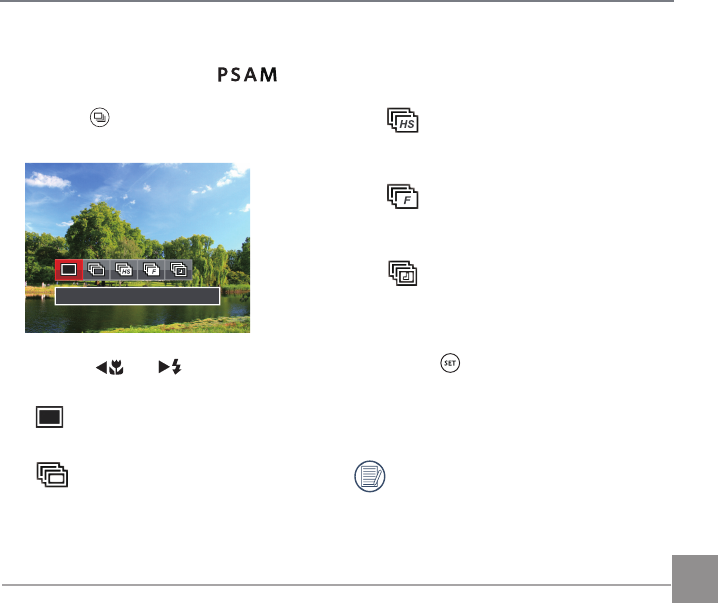This screenshot has height=603, width=718.
Task: Click the PSAM mode heading text
Action: pos(247,75)
